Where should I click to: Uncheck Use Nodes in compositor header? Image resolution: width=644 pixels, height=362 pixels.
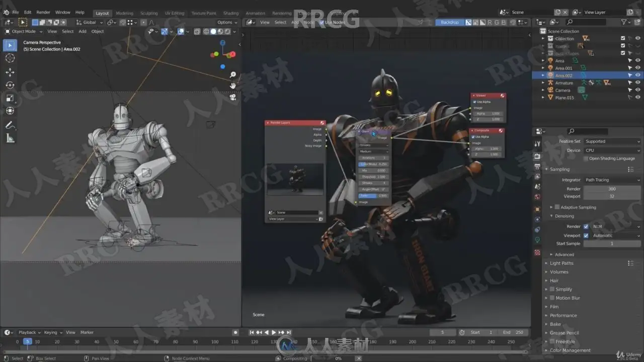322,22
